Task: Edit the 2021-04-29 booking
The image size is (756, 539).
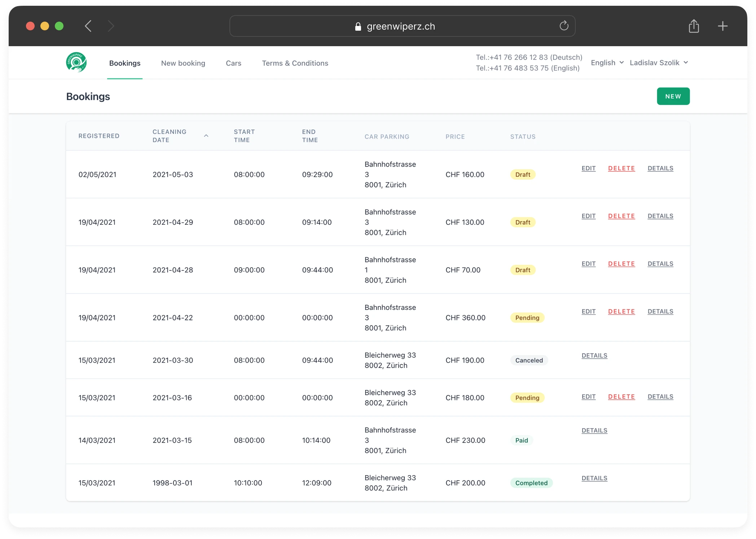Action: 588,216
